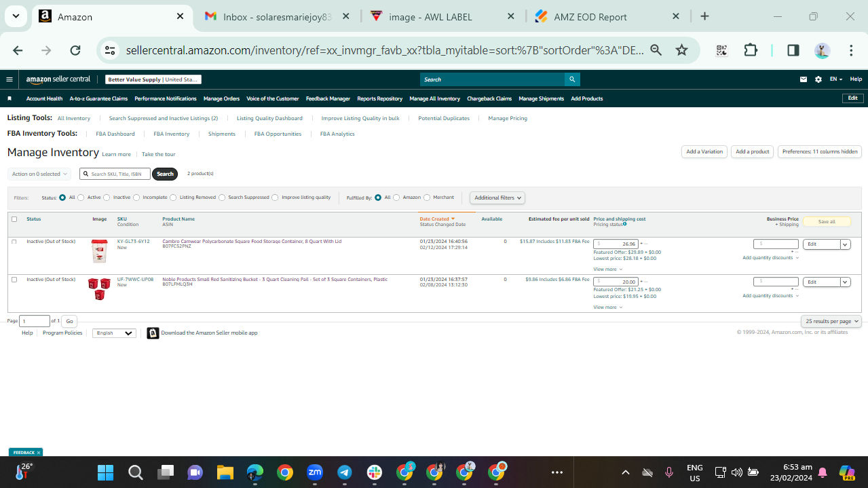View site information icon in address bar
This screenshot has width=868, height=488.
click(x=111, y=50)
